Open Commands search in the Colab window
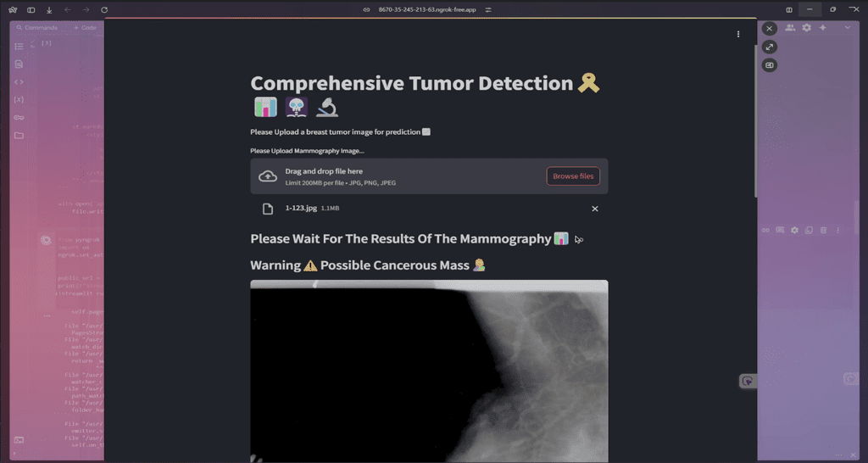This screenshot has width=868, height=463. click(x=36, y=28)
